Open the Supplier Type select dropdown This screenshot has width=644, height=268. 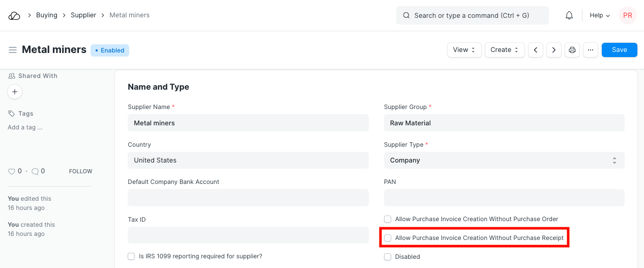[504, 160]
